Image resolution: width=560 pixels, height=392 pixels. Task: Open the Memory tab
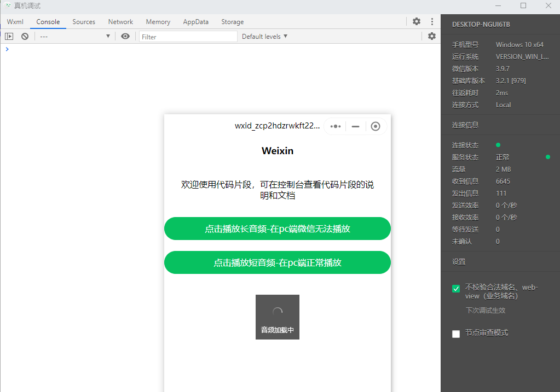tap(158, 22)
